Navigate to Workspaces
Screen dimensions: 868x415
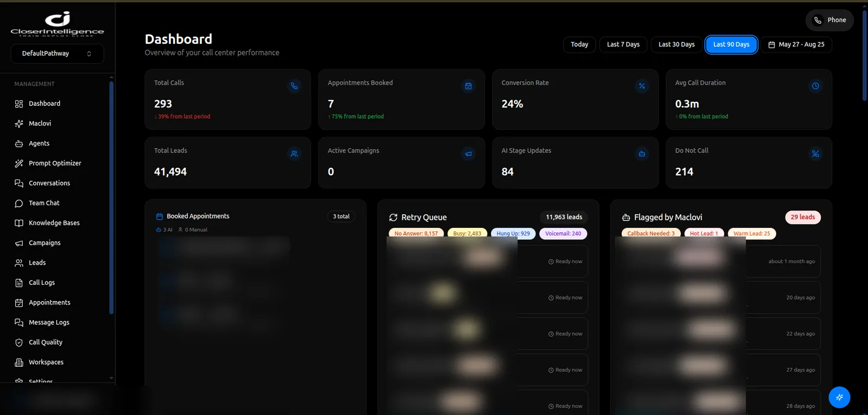pyautogui.click(x=46, y=362)
